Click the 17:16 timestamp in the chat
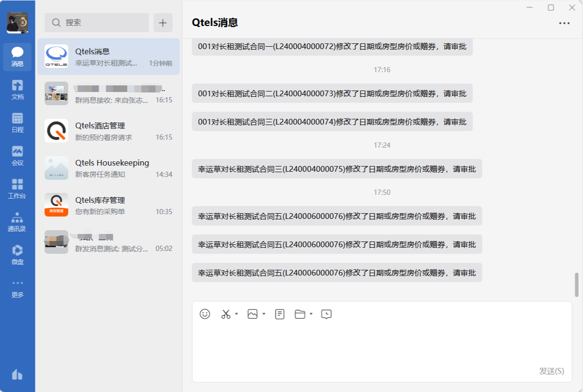The width and height of the screenshot is (583, 392). pos(382,70)
